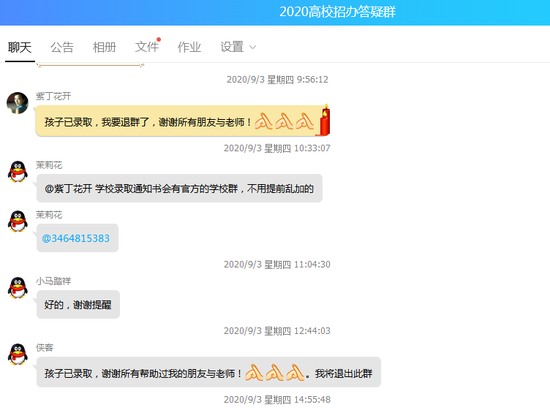This screenshot has width=550, height=410.
Task: Click the candle decoration on yellow bubble
Action: (x=325, y=120)
